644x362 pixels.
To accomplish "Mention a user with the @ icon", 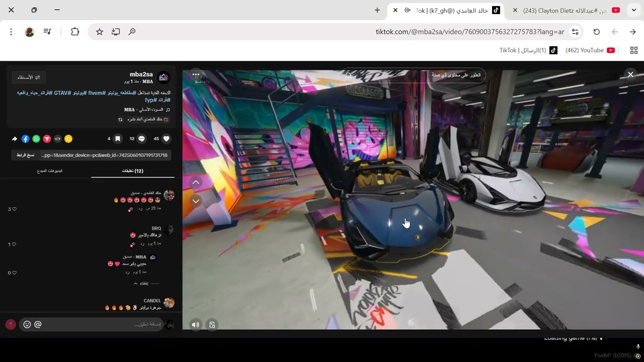I will click(38, 325).
